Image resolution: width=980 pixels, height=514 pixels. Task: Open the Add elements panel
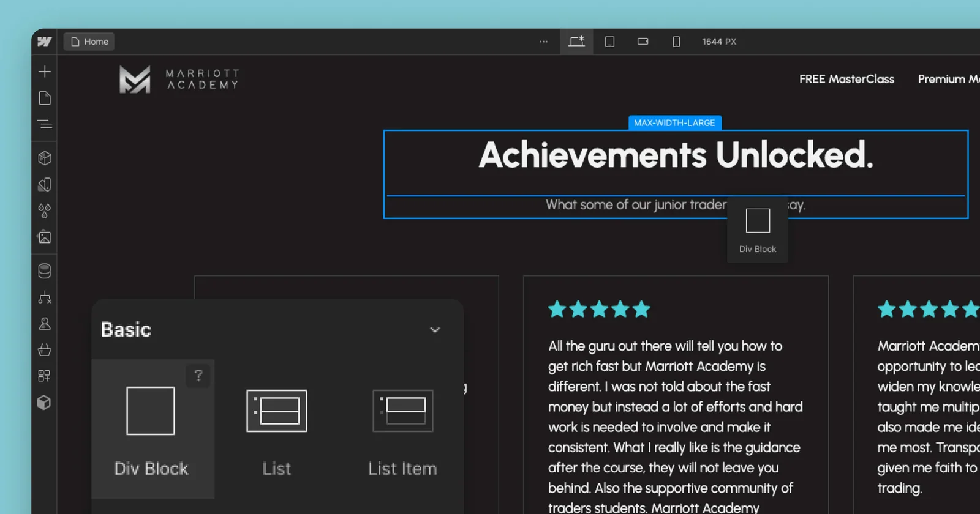[x=45, y=72]
